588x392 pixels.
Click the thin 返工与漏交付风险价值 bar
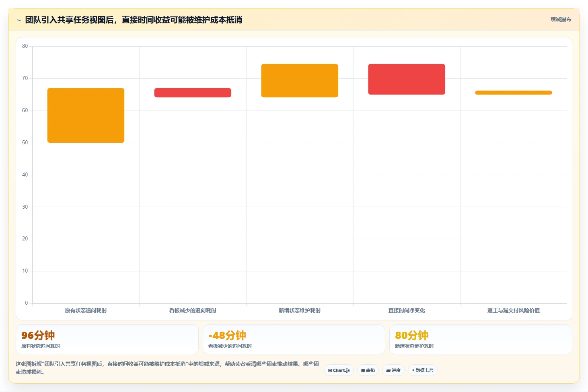514,92
